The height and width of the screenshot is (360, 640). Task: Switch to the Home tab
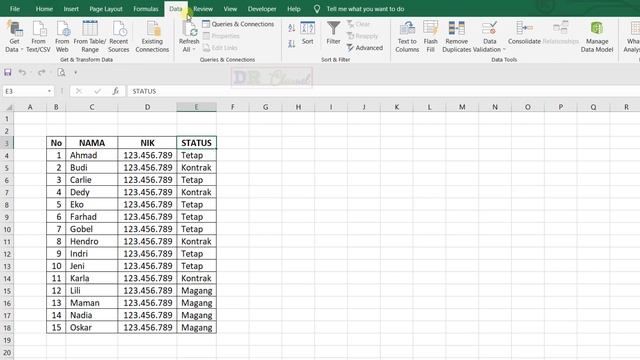pyautogui.click(x=44, y=9)
